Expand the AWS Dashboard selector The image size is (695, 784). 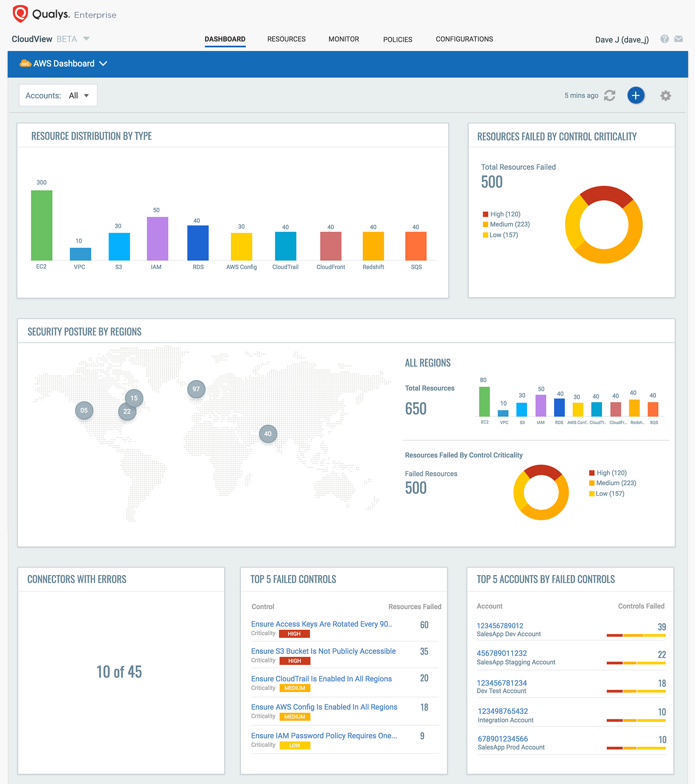point(103,63)
